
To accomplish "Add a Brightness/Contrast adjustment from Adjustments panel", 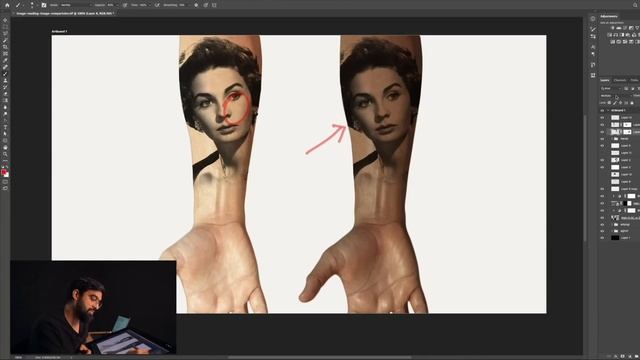I will click(612, 28).
